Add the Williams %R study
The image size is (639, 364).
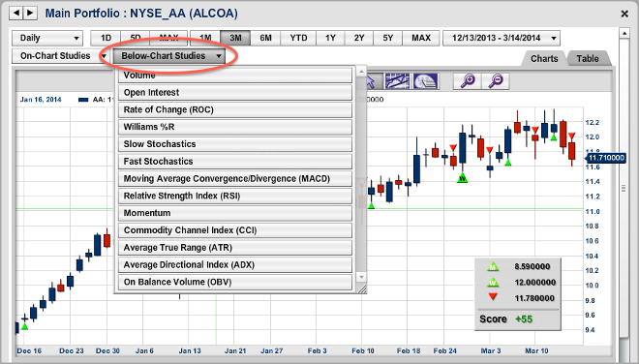pos(235,127)
